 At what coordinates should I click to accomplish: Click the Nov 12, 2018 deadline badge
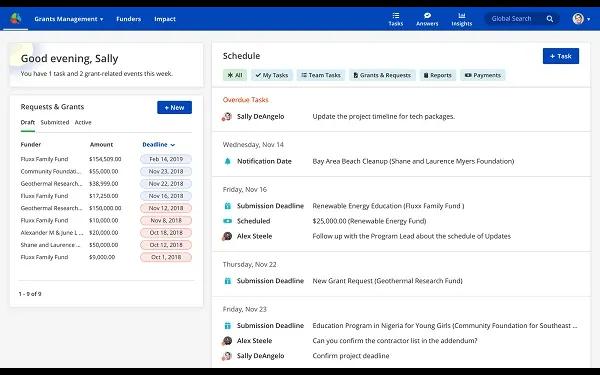click(x=166, y=208)
